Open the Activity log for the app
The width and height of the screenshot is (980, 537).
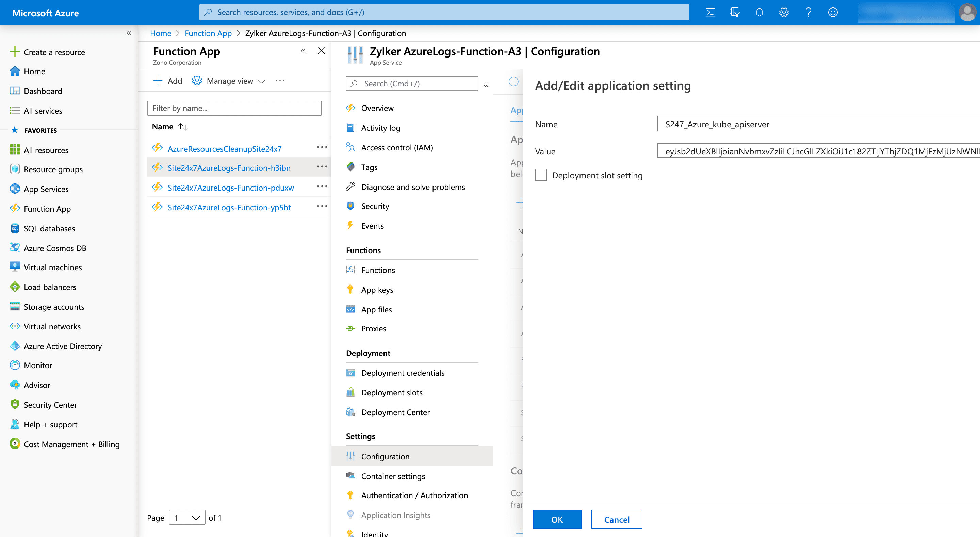coord(380,128)
